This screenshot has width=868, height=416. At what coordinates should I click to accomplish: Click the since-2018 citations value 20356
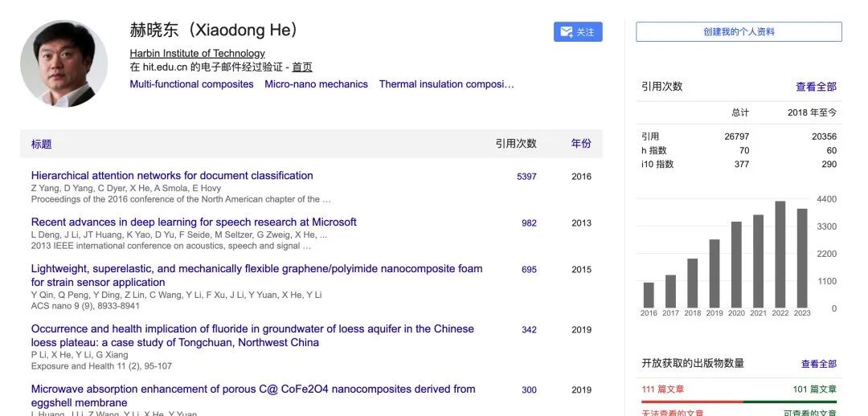pos(825,137)
